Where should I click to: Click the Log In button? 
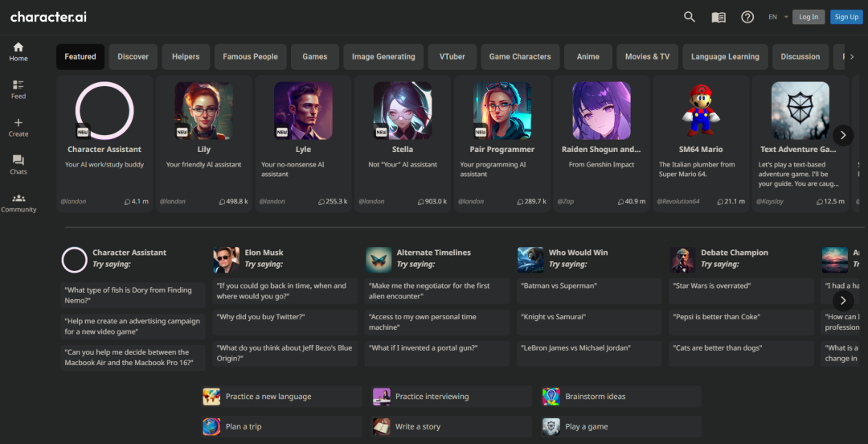tap(809, 17)
